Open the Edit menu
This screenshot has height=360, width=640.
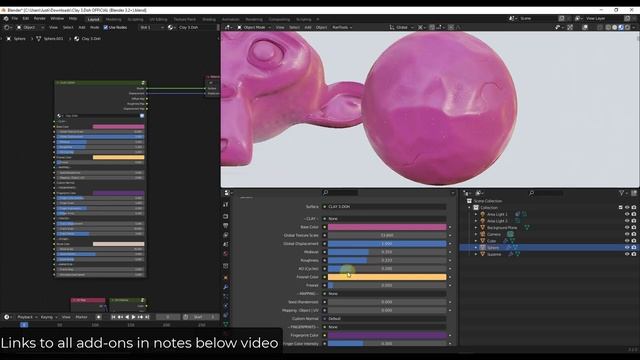[x=26, y=18]
